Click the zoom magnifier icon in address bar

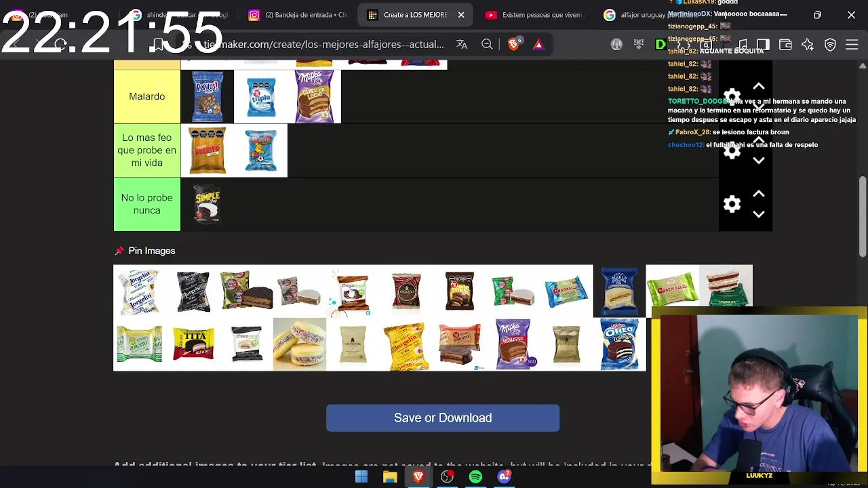tap(487, 44)
